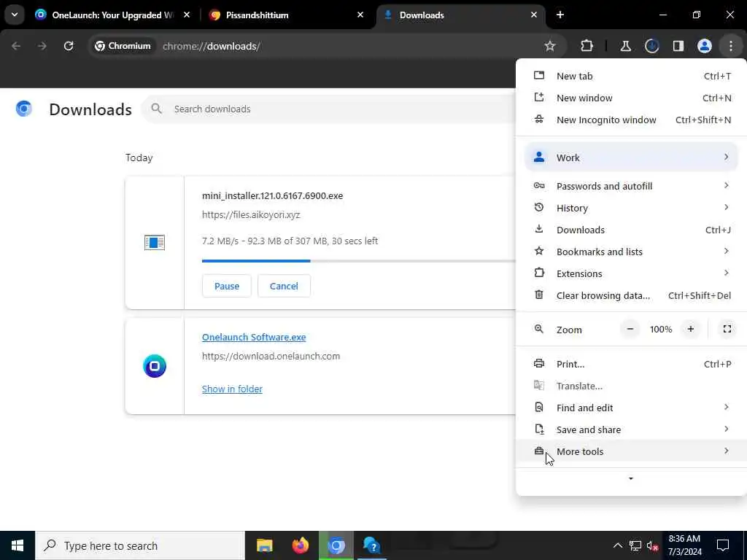Toggle the side panel icon
This screenshot has height=560, width=747.
coord(678,46)
